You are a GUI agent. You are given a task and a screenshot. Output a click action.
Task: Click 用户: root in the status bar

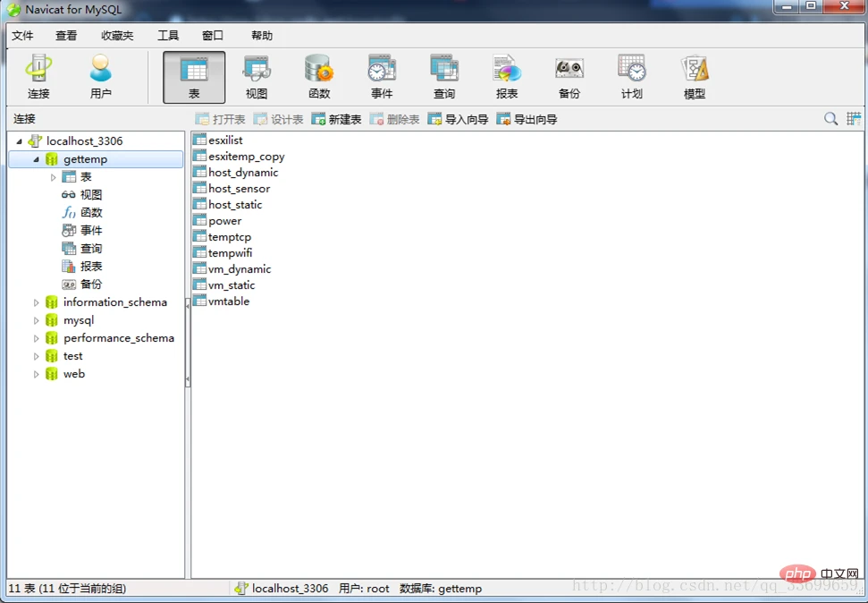364,589
